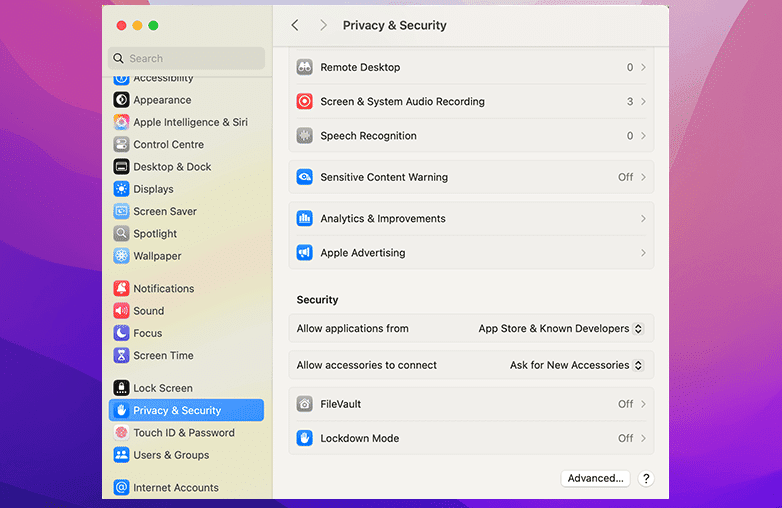Open Desktop & Dock icon

click(x=121, y=167)
